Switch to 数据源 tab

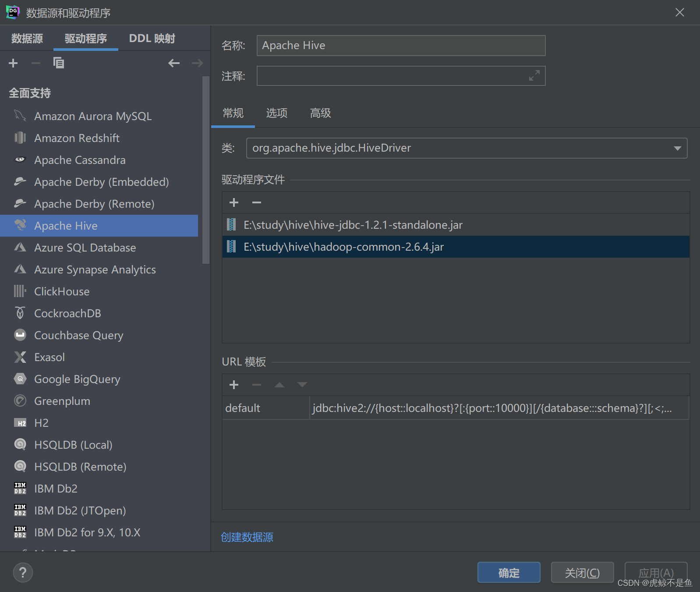pos(27,39)
